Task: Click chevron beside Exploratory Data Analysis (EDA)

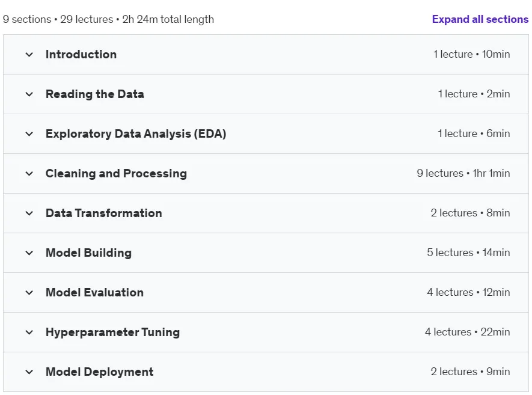Action: (x=29, y=133)
